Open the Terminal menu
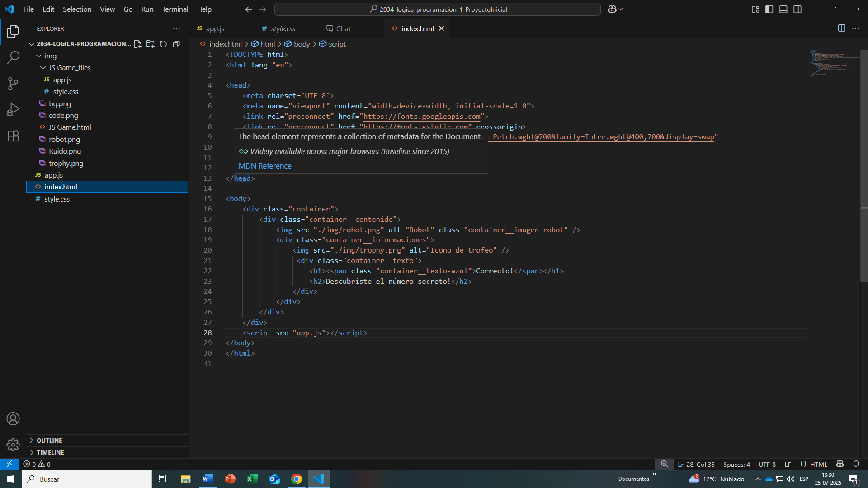 click(175, 9)
